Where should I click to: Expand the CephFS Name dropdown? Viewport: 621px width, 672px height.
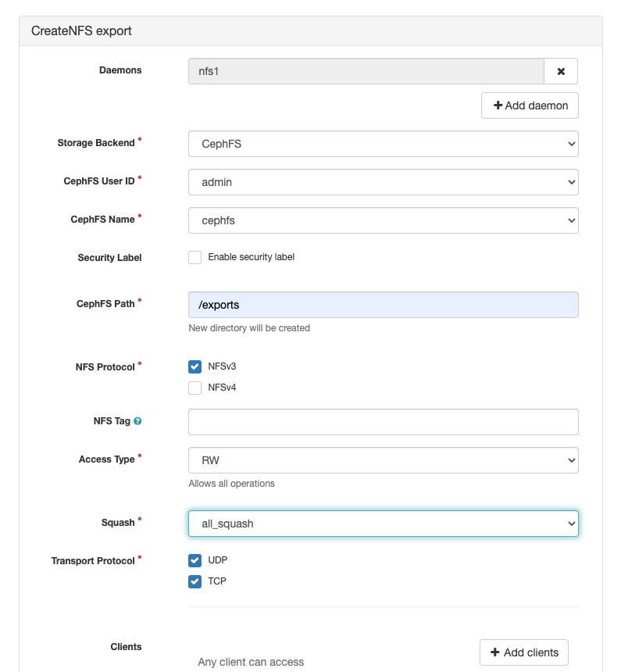tap(383, 220)
